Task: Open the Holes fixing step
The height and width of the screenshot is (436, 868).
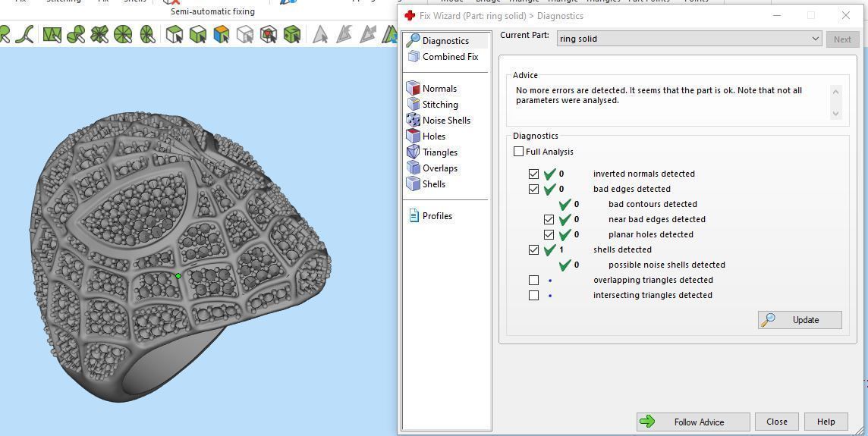Action: [x=426, y=136]
